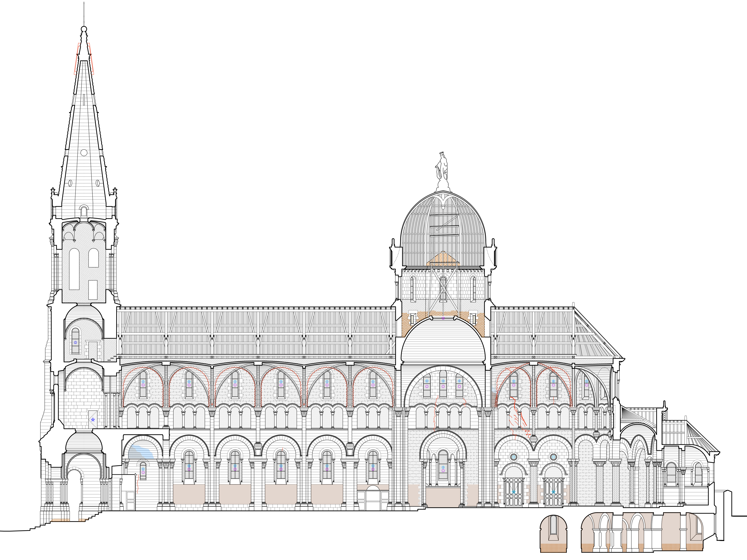Click magenta circle marker at dome vault apex
This screenshot has height=560, width=747.
[x=443, y=318]
